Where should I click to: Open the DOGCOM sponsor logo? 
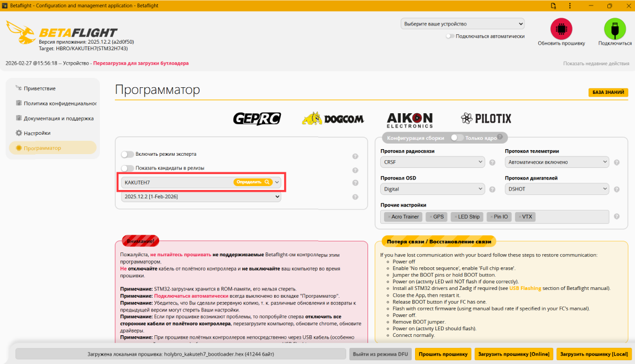tap(333, 119)
